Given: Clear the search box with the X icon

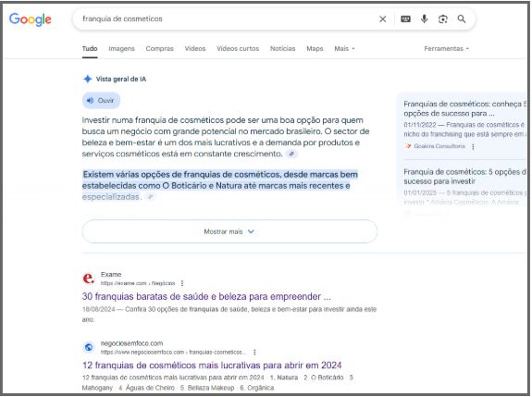Looking at the screenshot, I should (383, 19).
